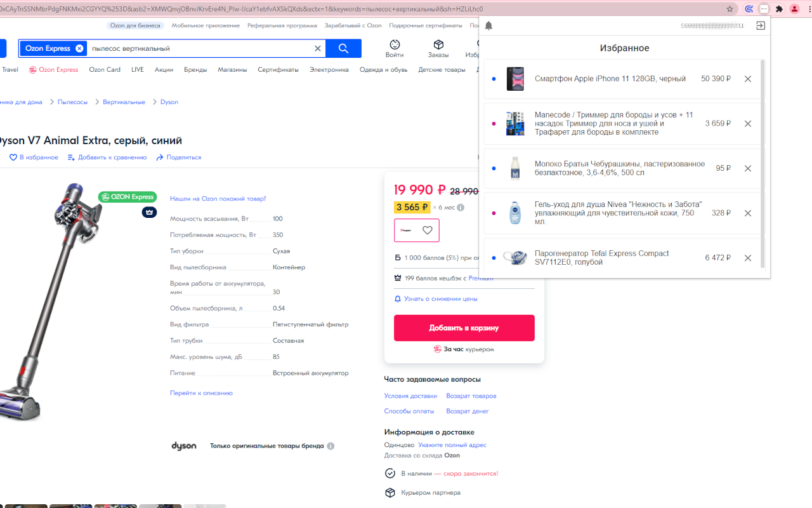Click OZON Express badge on product image

[x=128, y=197]
